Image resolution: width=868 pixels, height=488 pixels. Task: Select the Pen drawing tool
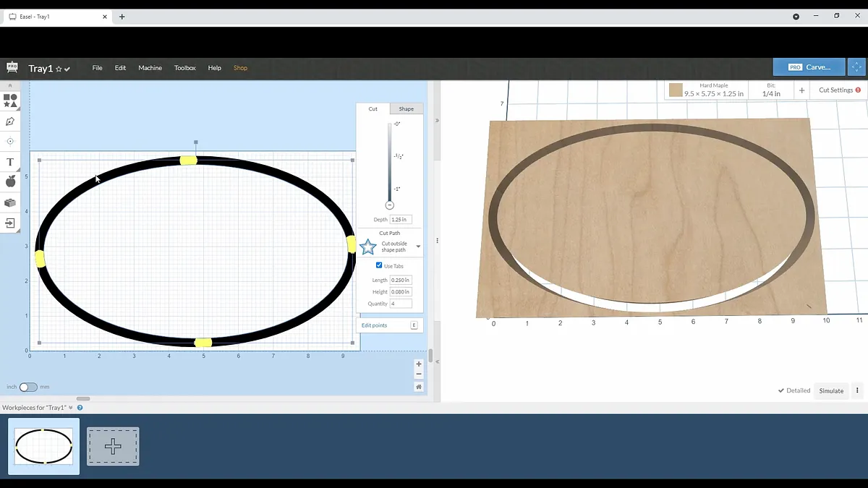click(10, 121)
